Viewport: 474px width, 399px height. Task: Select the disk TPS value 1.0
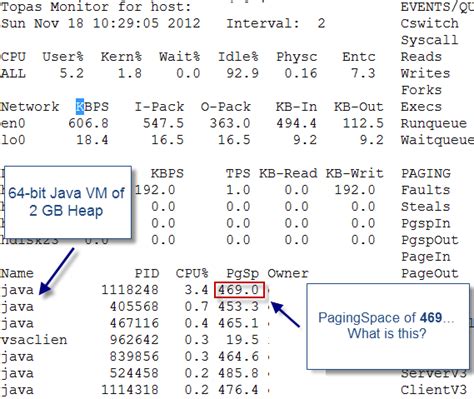click(238, 190)
